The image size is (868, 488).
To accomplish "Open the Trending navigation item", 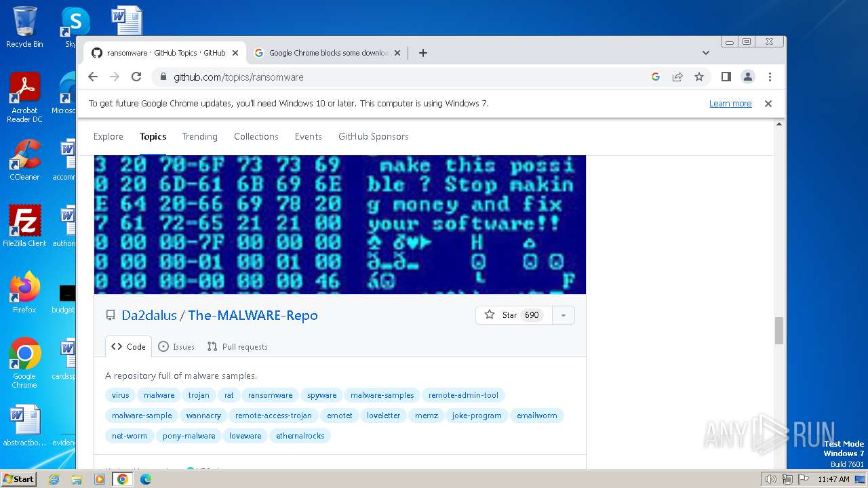I will click(x=200, y=136).
